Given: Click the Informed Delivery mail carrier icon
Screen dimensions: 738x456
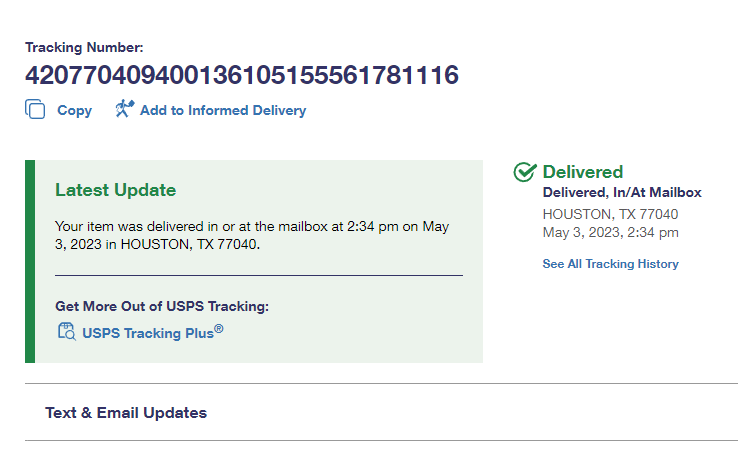Looking at the screenshot, I should coord(124,109).
